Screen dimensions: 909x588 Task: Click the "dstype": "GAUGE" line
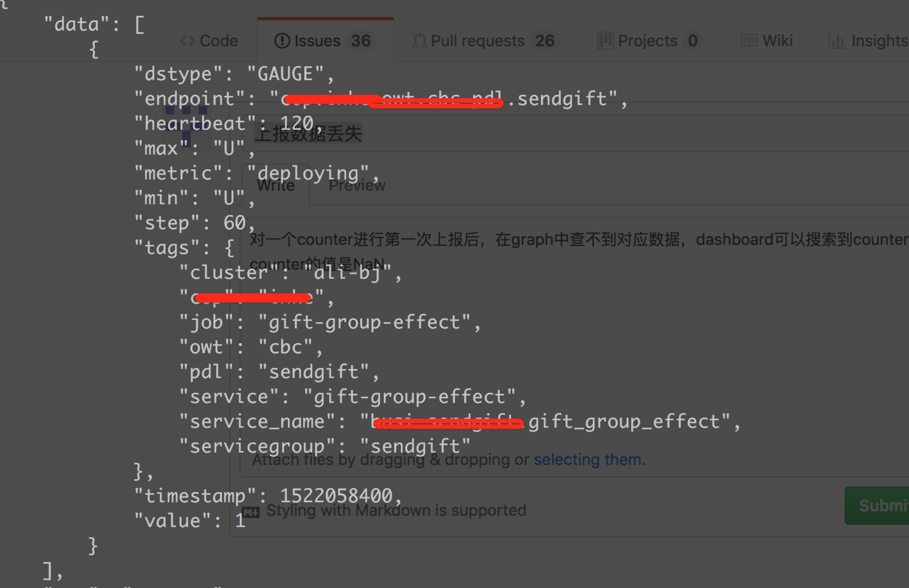tap(234, 74)
